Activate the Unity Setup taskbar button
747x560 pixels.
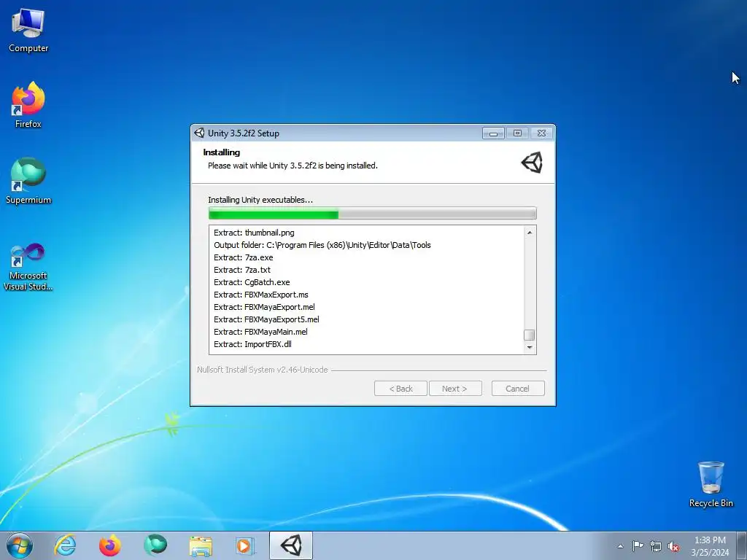pyautogui.click(x=291, y=545)
